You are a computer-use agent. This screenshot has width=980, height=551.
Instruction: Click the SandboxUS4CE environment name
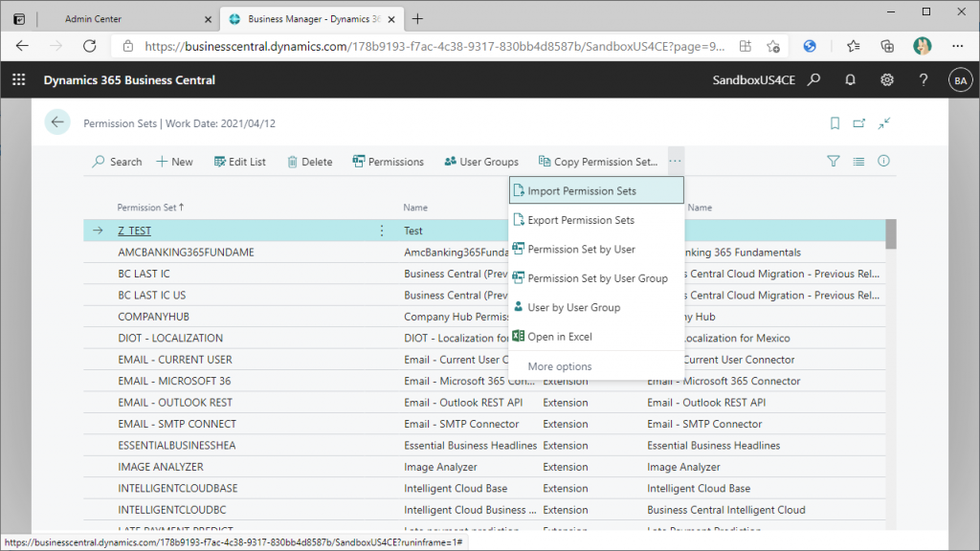pos(754,80)
